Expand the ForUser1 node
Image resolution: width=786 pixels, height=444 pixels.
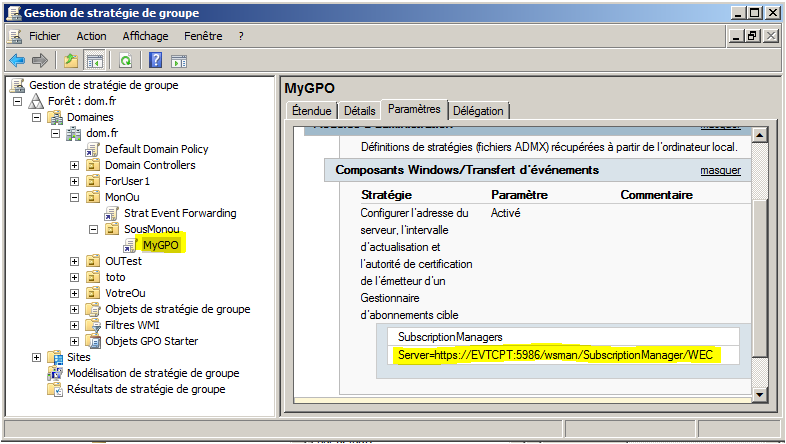pyautogui.click(x=74, y=181)
